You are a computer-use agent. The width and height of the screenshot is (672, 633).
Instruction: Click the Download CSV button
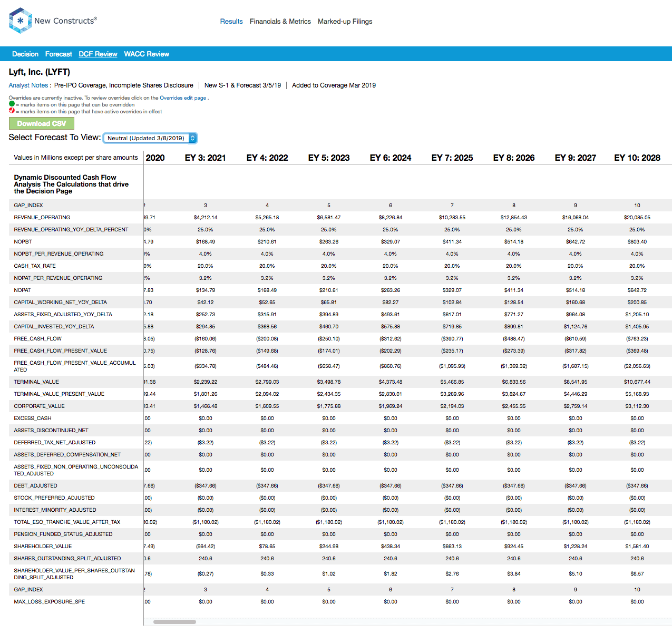[x=42, y=123]
